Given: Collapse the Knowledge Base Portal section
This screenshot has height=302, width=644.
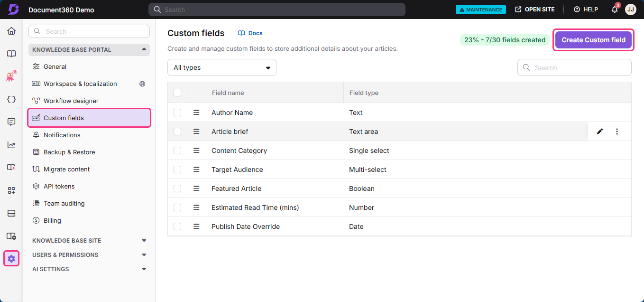Looking at the screenshot, I should [144, 49].
